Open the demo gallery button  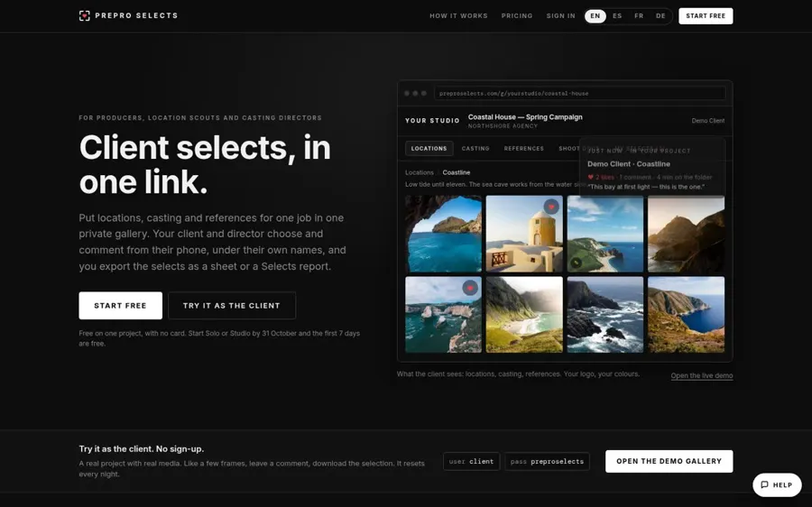[669, 461]
